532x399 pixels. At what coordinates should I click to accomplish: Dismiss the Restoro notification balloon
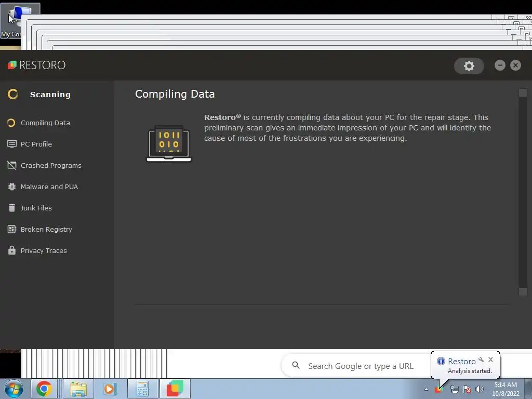490,360
